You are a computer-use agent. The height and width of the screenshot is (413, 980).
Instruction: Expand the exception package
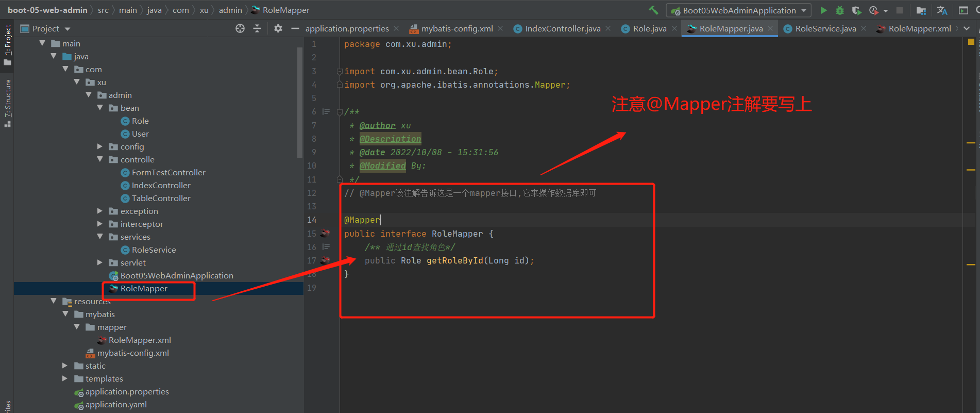(100, 211)
